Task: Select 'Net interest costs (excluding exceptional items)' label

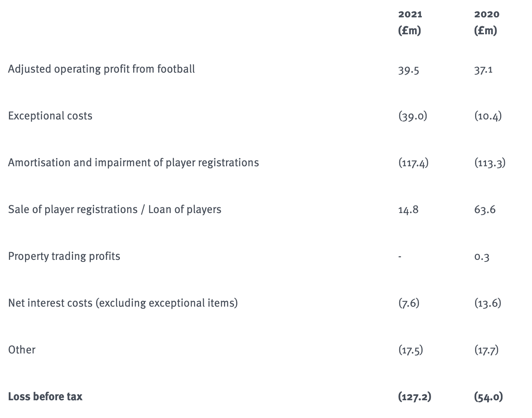Action: [x=123, y=303]
